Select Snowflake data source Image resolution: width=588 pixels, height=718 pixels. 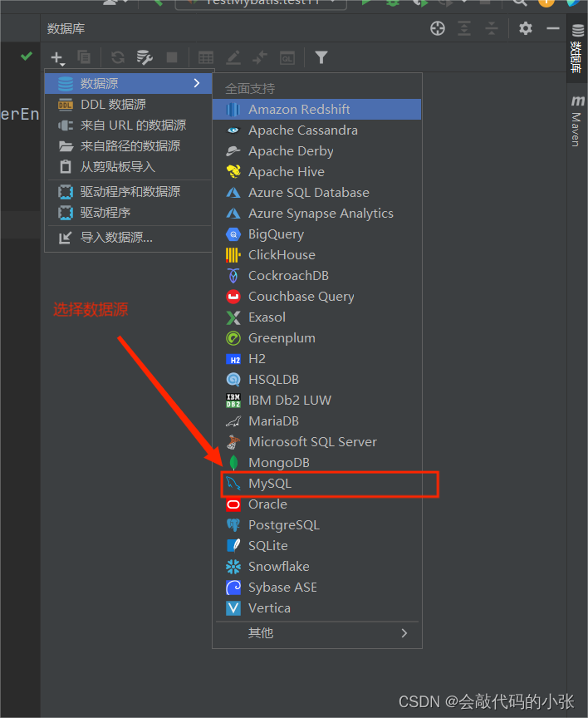tap(316, 567)
